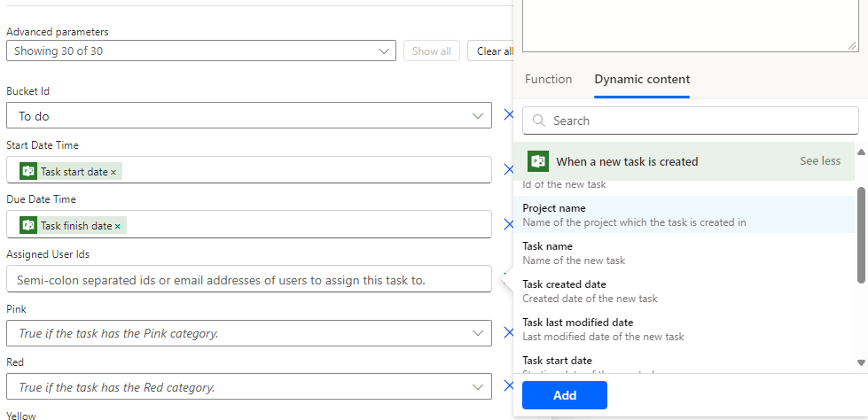This screenshot has height=420, width=868.
Task: Select Task name dynamic content
Action: pyautogui.click(x=684, y=253)
